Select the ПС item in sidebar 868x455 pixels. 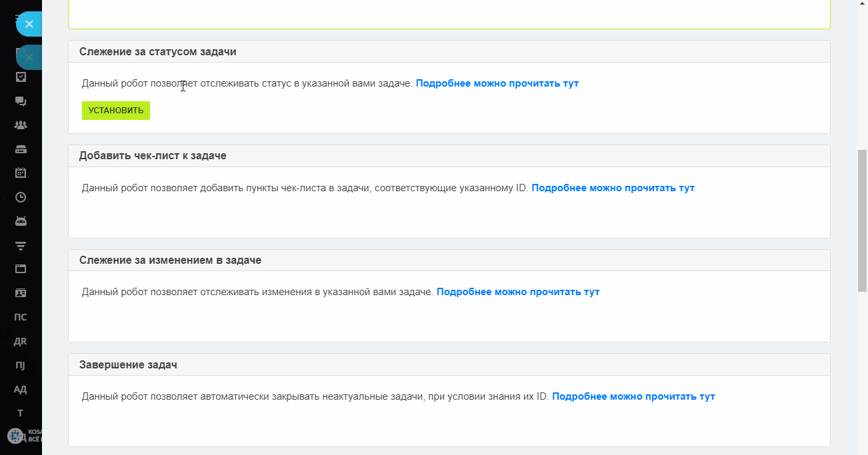[21, 317]
